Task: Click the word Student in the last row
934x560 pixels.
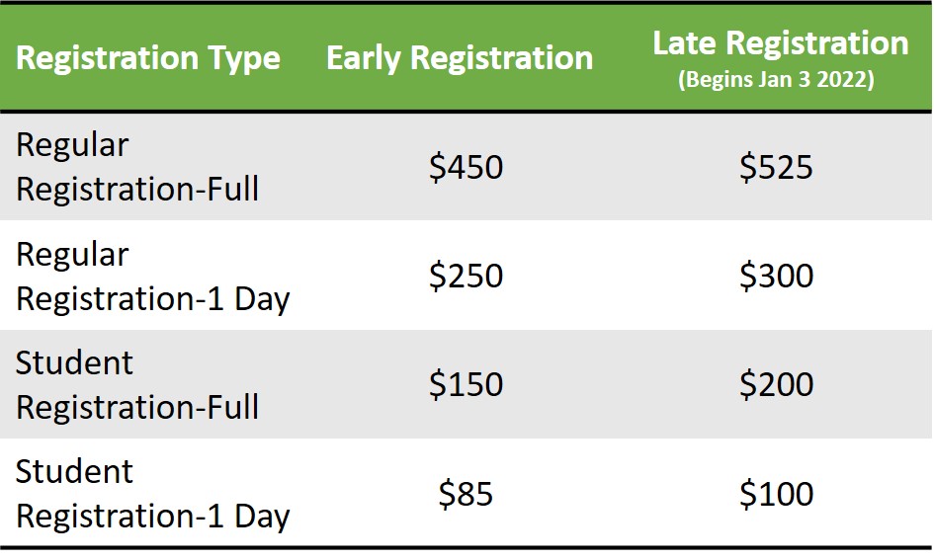Action: (x=74, y=471)
